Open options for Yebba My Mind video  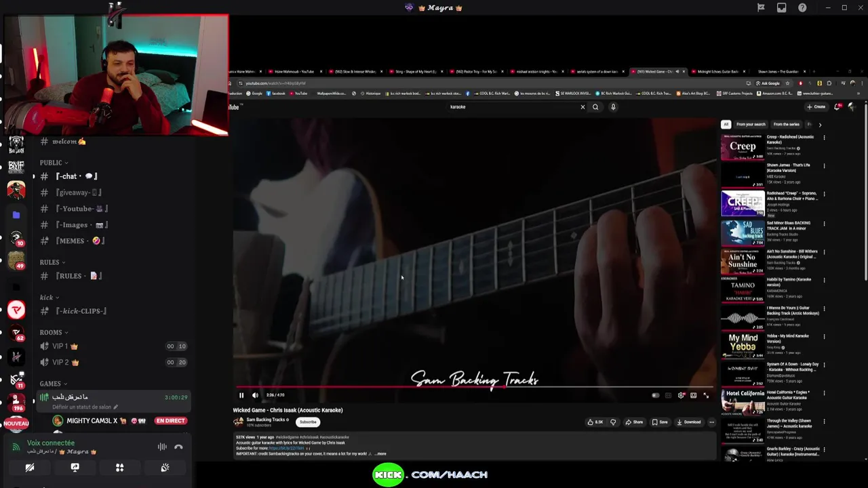[824, 336]
